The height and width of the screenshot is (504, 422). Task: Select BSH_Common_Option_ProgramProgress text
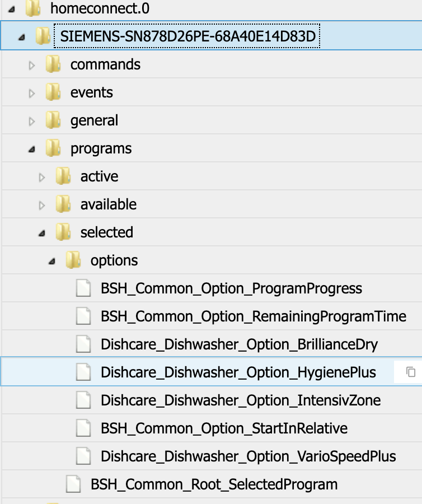231,288
